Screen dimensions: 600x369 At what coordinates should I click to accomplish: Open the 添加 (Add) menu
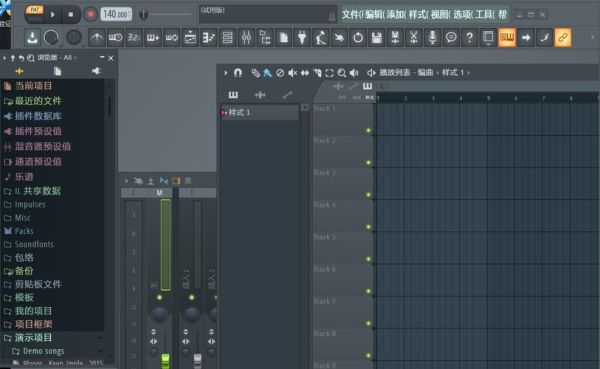click(396, 15)
